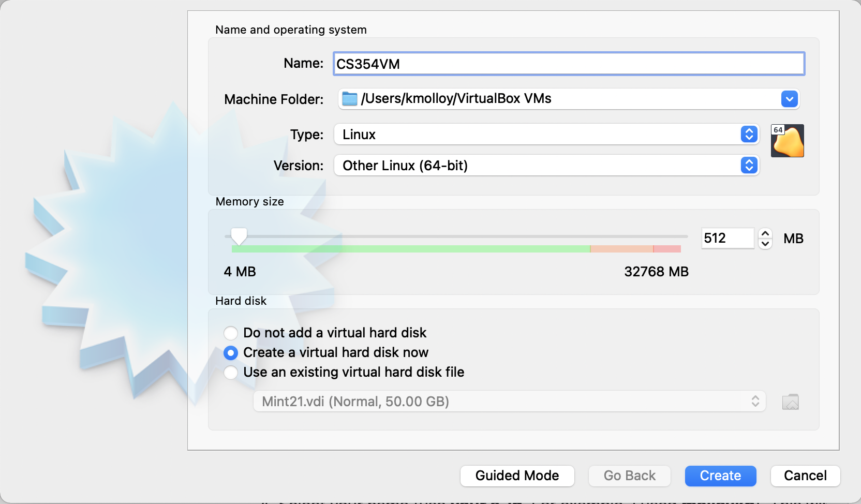Viewport: 861px width, 504px height.
Task: Click the blue folder icon beside Machine Folder
Action: 349,98
